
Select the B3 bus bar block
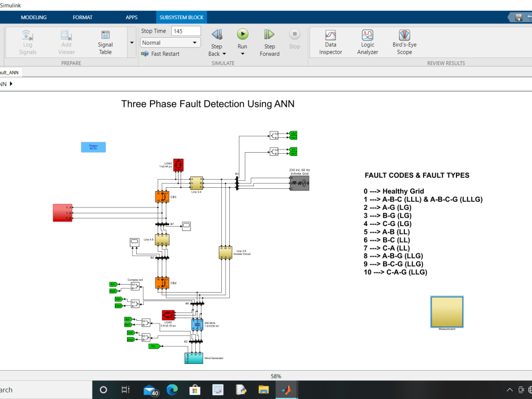point(237,183)
